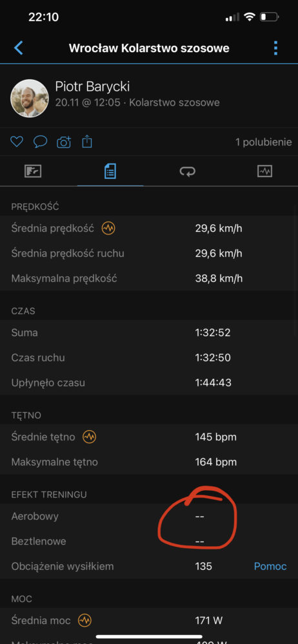
Task: Tap the Piotr Barycki name
Action: (92, 87)
